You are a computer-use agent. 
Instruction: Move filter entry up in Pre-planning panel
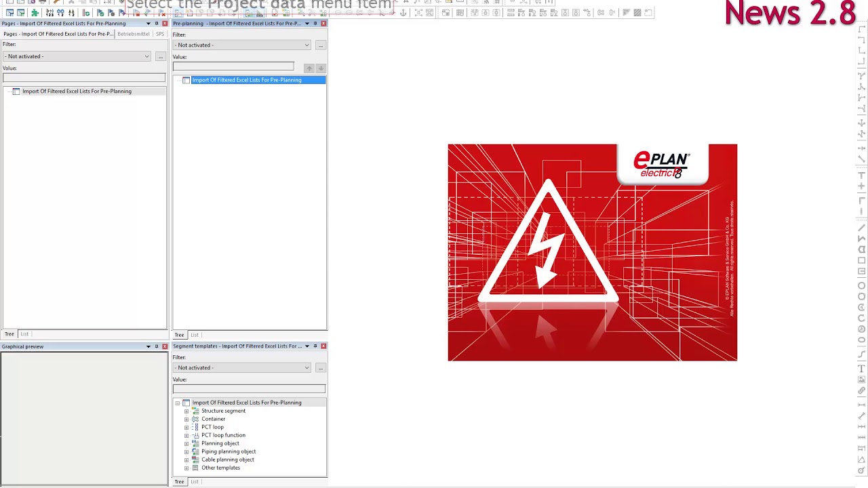[309, 68]
